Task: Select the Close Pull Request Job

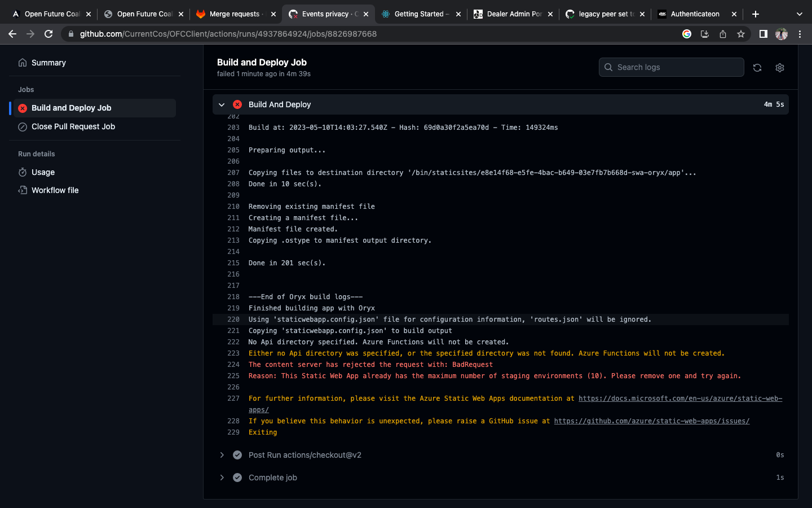Action: [73, 126]
